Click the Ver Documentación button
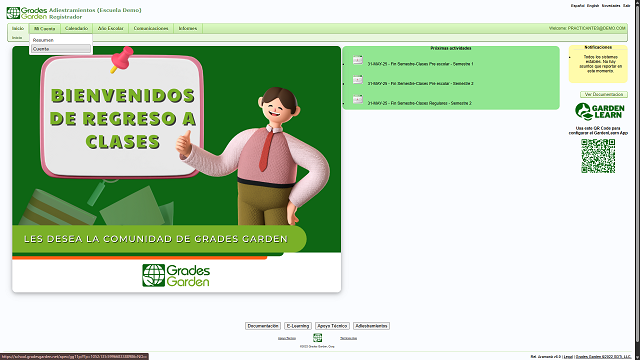The height and width of the screenshot is (360, 640). pyautogui.click(x=604, y=95)
